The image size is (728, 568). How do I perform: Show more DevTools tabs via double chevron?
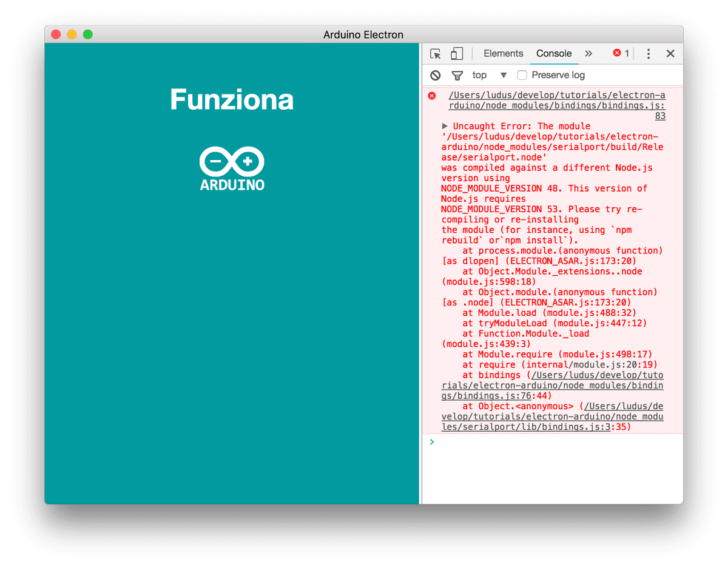(x=588, y=53)
